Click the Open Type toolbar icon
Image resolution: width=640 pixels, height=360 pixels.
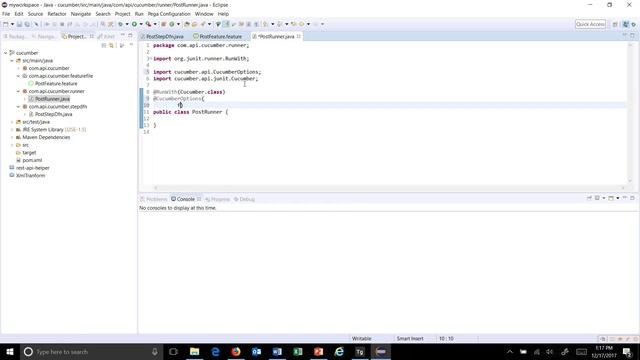tap(187, 24)
